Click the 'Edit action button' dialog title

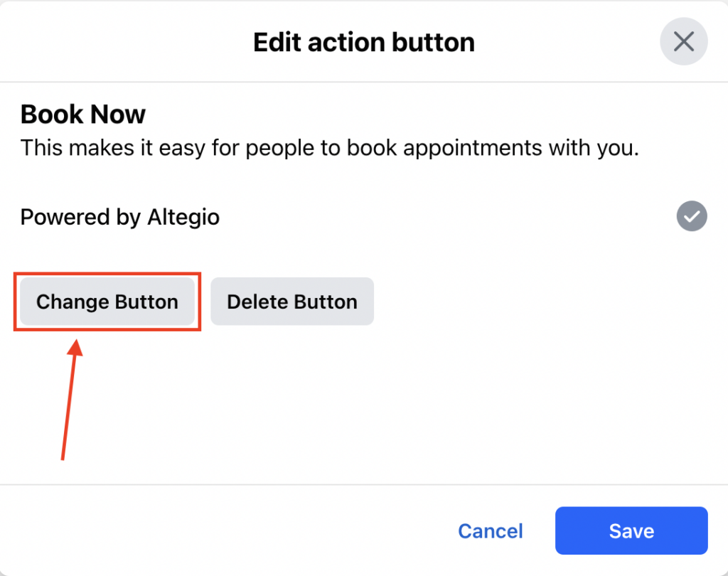point(363,43)
